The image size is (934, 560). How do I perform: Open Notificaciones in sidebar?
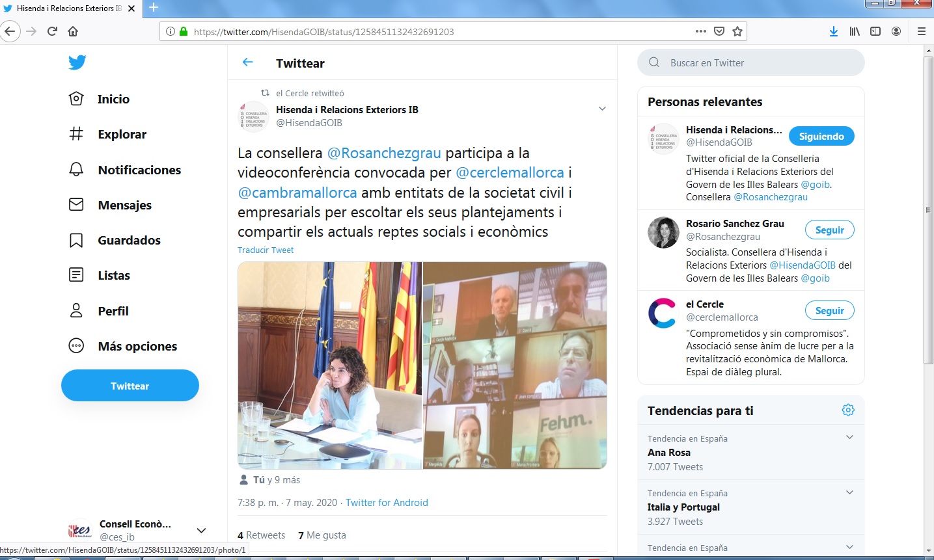(x=139, y=170)
